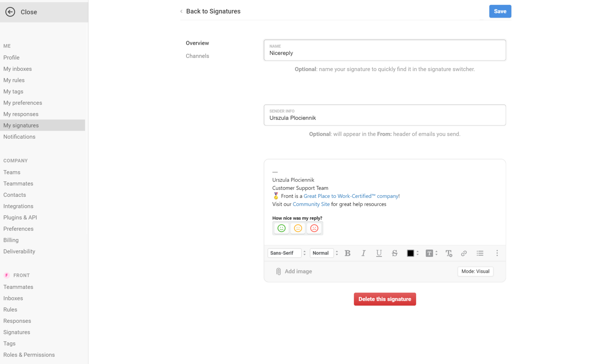594x364 pixels.
Task: Open Billing settings
Action: pyautogui.click(x=11, y=240)
